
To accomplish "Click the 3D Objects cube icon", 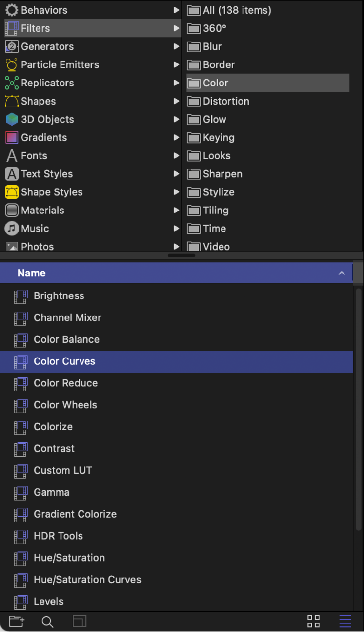I will tap(12, 120).
